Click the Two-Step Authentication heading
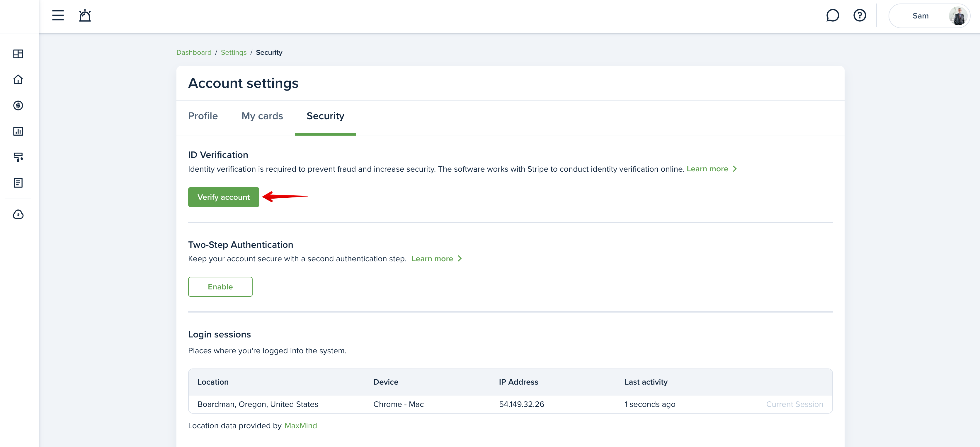 coord(240,245)
